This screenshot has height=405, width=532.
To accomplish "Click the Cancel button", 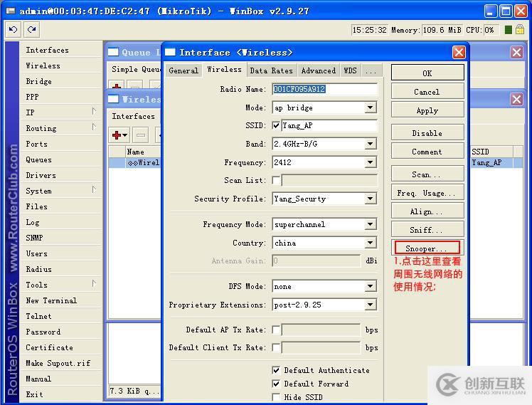I will (427, 92).
